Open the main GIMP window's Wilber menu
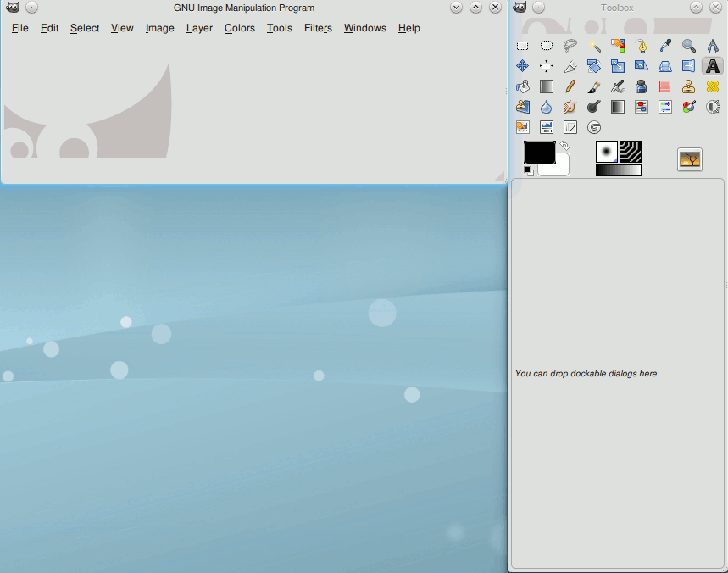The width and height of the screenshot is (728, 573). click(13, 7)
